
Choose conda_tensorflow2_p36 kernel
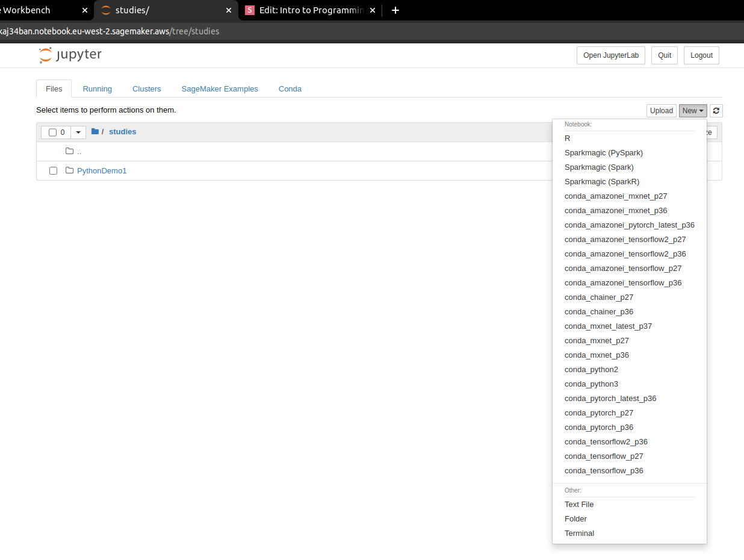pyautogui.click(x=630, y=442)
